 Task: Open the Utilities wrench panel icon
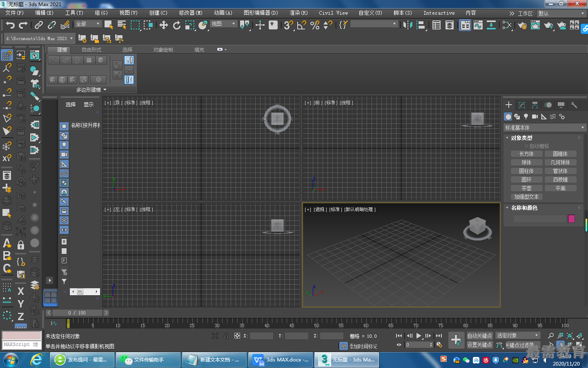(x=574, y=105)
